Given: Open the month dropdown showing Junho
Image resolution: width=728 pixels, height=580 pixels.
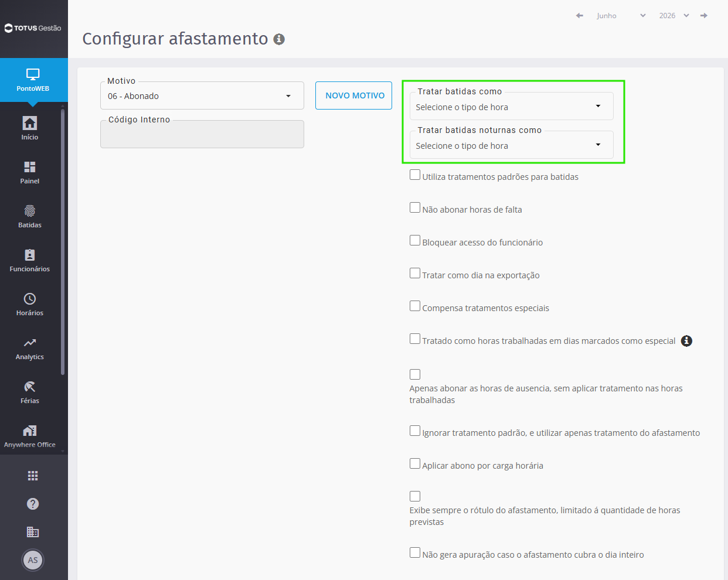Looking at the screenshot, I should (621, 16).
